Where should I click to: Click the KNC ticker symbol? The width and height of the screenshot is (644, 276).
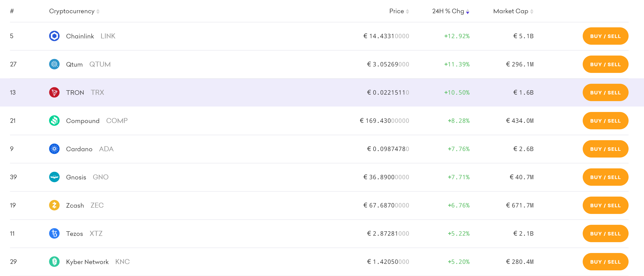[123, 262]
